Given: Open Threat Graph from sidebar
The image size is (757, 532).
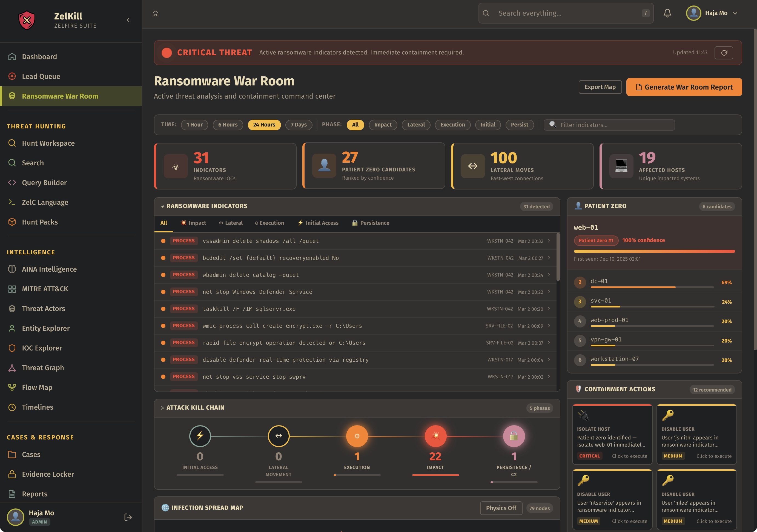Looking at the screenshot, I should [x=43, y=367].
